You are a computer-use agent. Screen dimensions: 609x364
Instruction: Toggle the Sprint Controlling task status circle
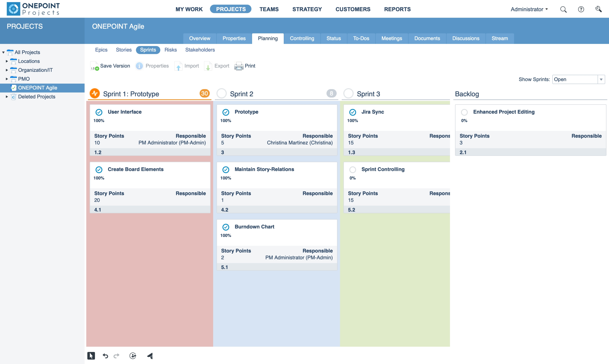click(x=353, y=169)
